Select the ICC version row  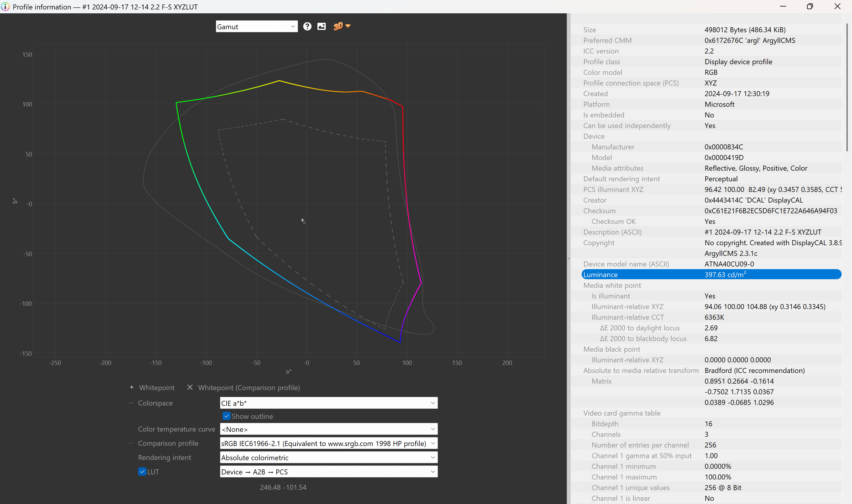(x=711, y=51)
